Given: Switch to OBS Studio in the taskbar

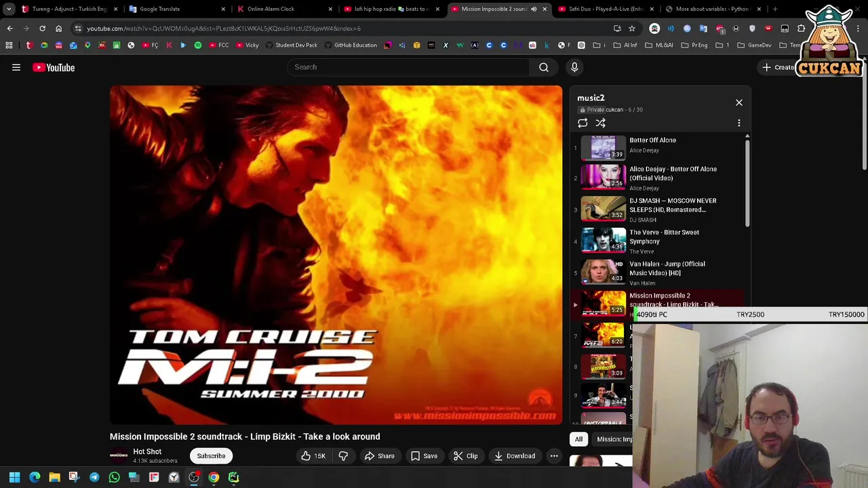Looking at the screenshot, I should tap(193, 477).
